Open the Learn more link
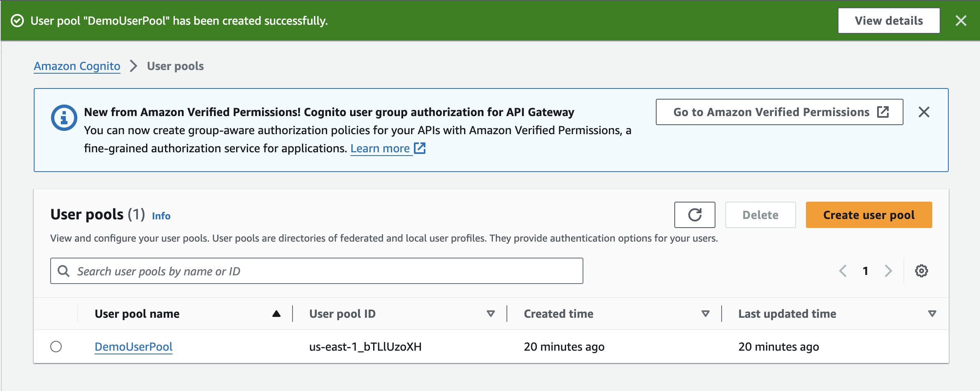Screen dimensions: 980x391 click(x=380, y=148)
